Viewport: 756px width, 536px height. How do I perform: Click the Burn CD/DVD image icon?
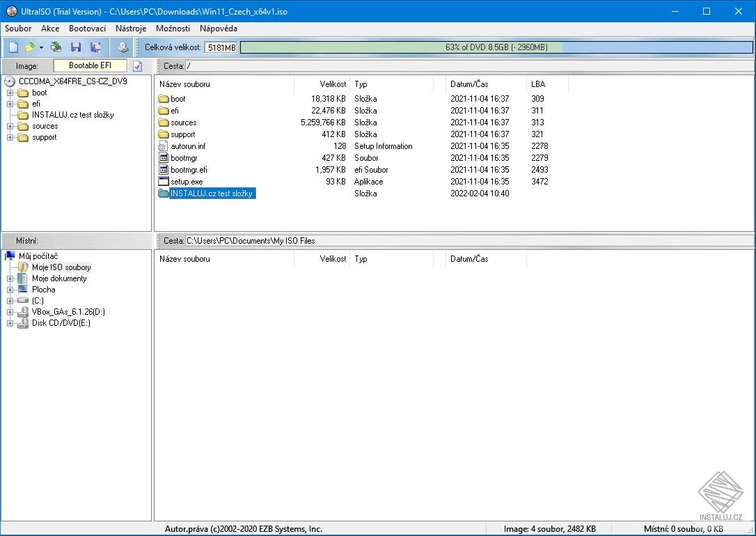point(123,47)
